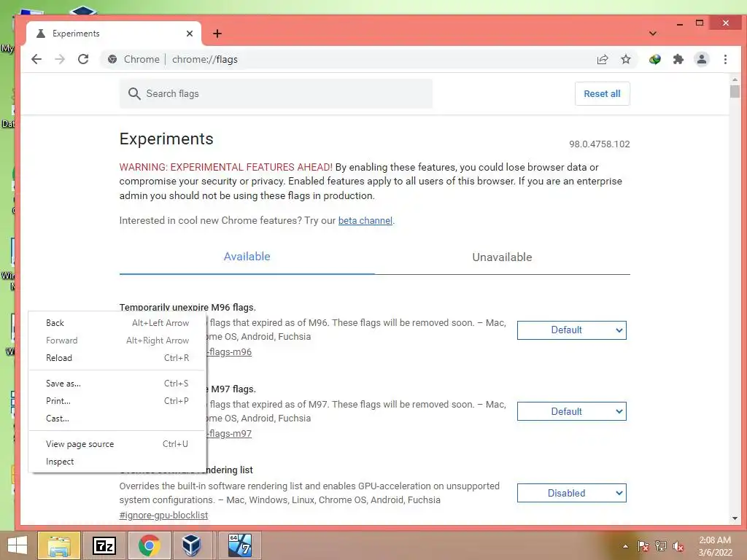Select the Experiments browser tab
This screenshot has width=747, height=560.
click(x=113, y=34)
